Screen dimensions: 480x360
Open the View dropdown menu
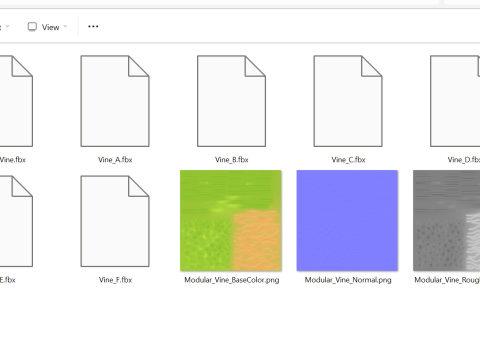(47, 27)
